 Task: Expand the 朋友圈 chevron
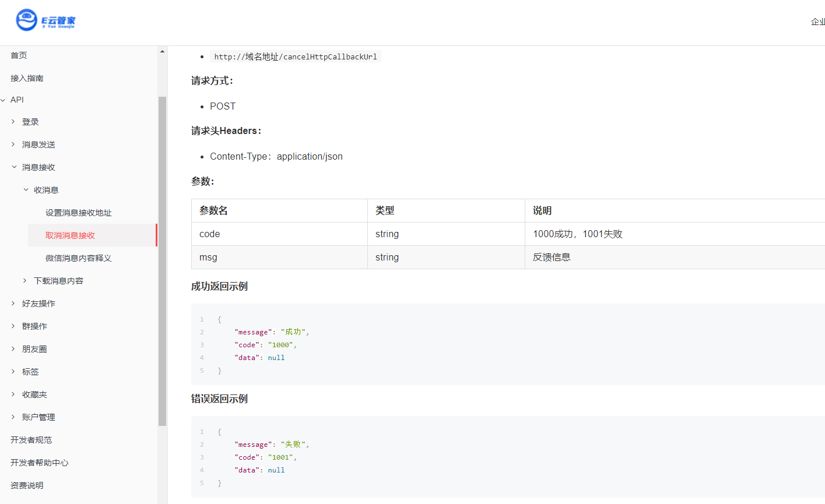pos(13,349)
